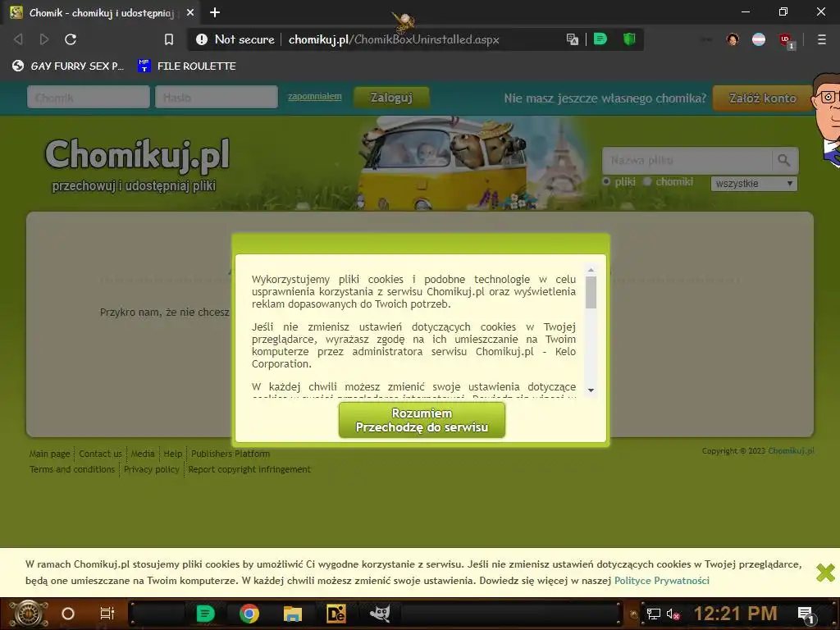Open the Publishers Platform footer link

click(231, 454)
